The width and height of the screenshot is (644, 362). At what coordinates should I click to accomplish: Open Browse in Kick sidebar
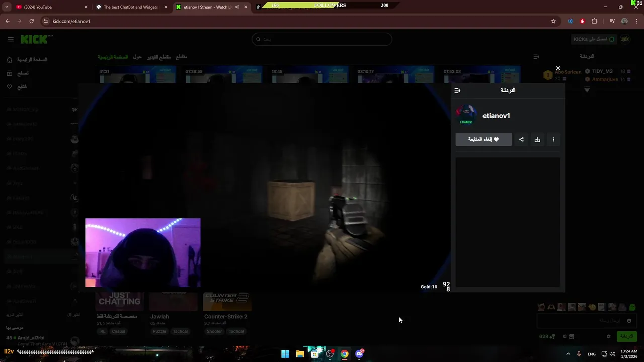click(18, 73)
